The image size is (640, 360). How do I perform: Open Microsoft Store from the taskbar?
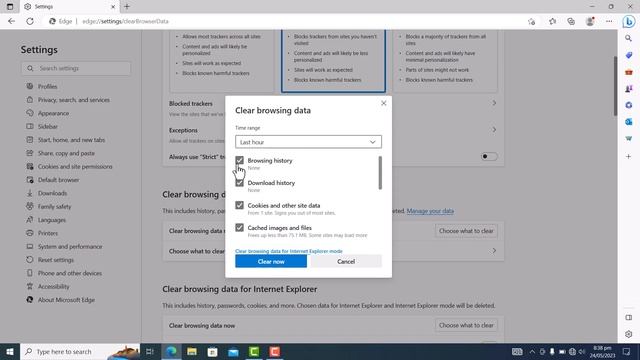point(212,351)
